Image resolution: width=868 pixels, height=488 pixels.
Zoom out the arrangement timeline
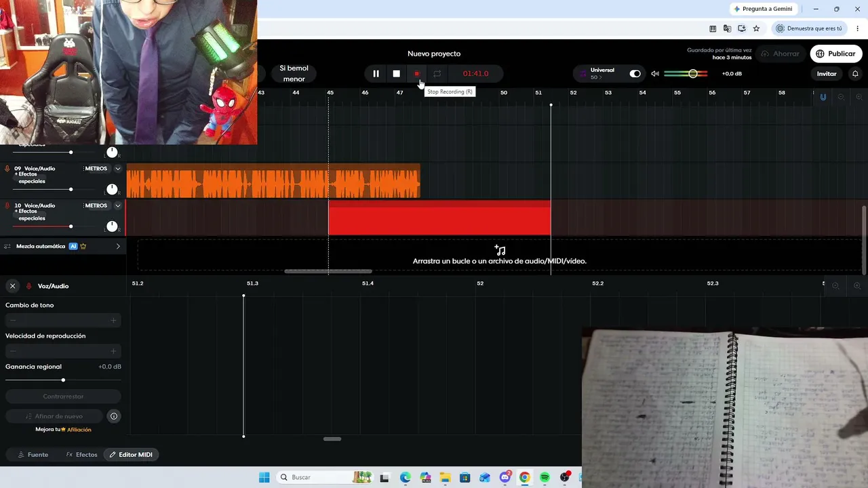pyautogui.click(x=841, y=97)
